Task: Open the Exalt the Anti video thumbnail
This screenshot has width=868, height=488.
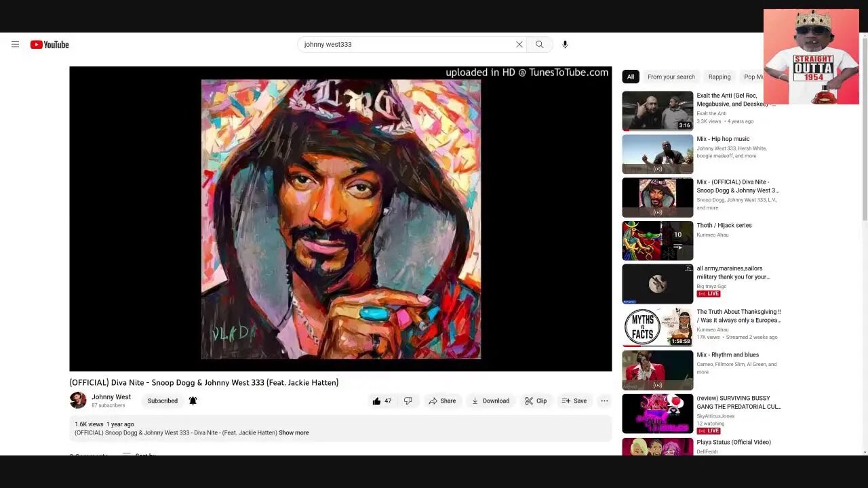Action: 658,110
